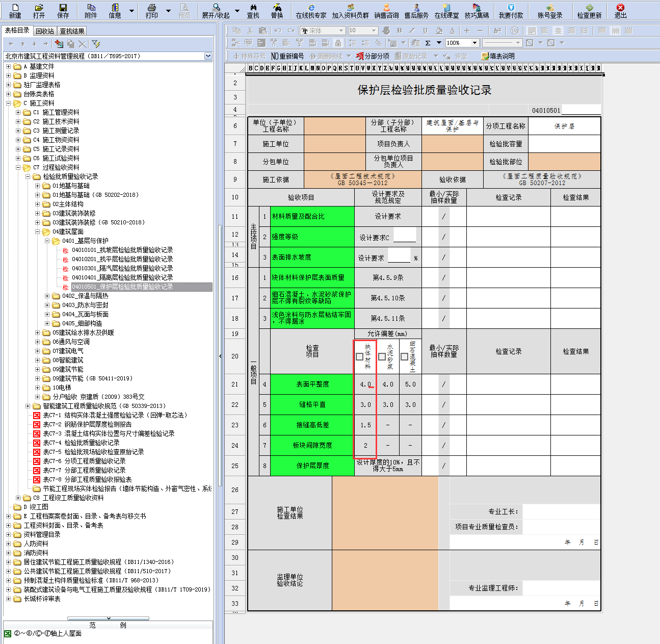The height and width of the screenshot is (644, 660).
Task: Click the font color A icon
Action: tap(452, 31)
